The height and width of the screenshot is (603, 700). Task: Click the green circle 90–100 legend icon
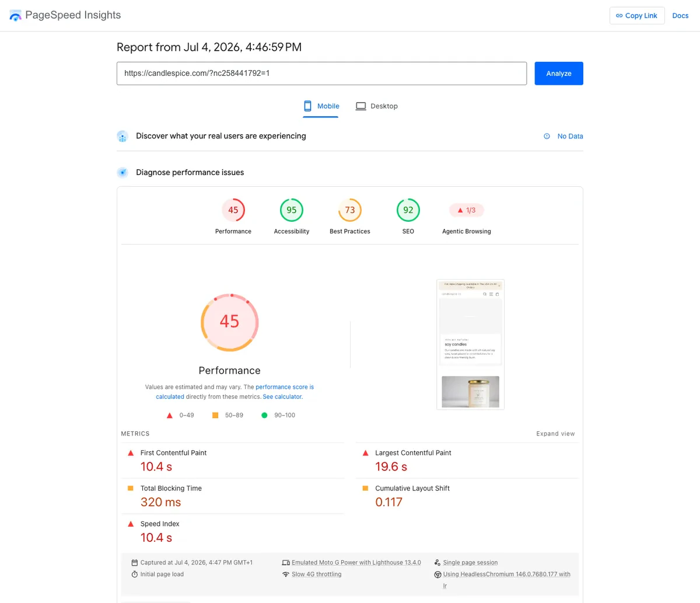(264, 416)
